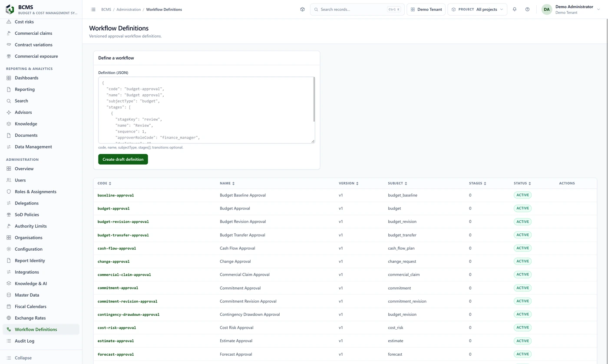
Task: Open the Demo Administrator user menu
Action: tap(571, 9)
